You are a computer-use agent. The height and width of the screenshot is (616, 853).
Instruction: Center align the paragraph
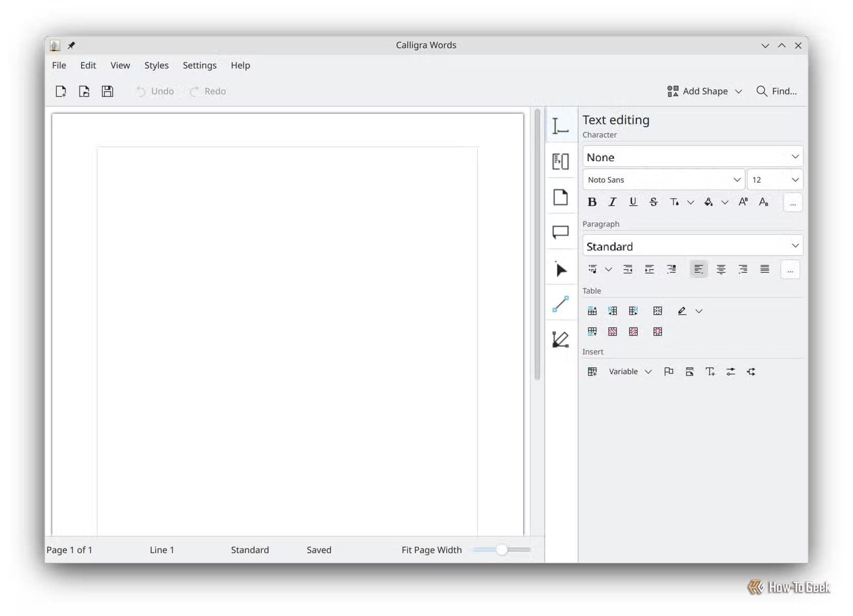pyautogui.click(x=721, y=269)
